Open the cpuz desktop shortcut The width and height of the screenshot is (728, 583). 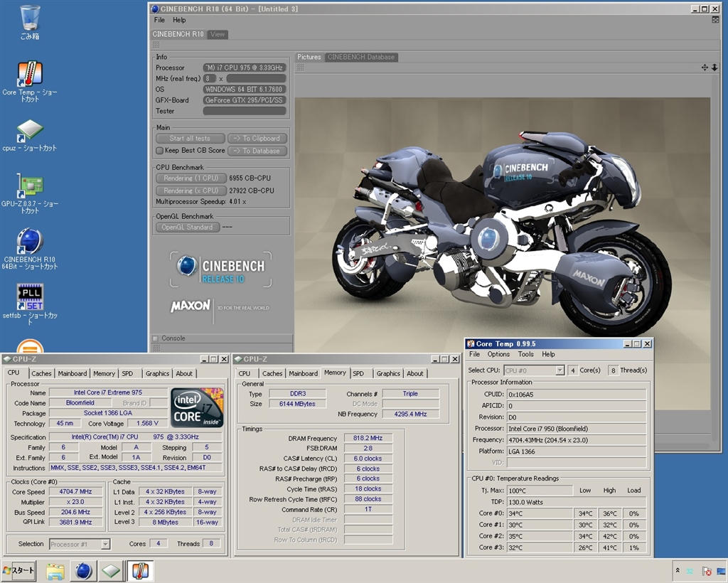pyautogui.click(x=30, y=131)
